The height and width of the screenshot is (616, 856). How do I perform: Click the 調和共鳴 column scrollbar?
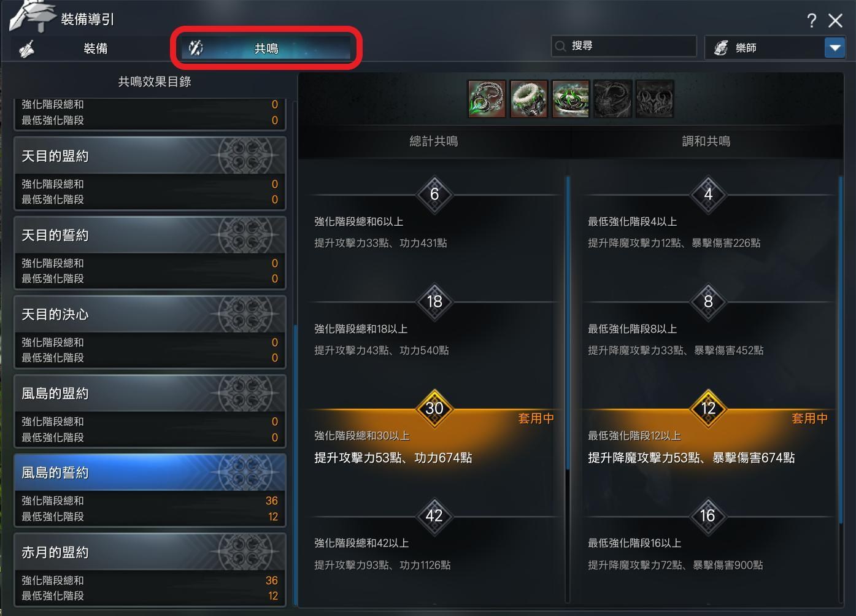[x=841, y=350]
